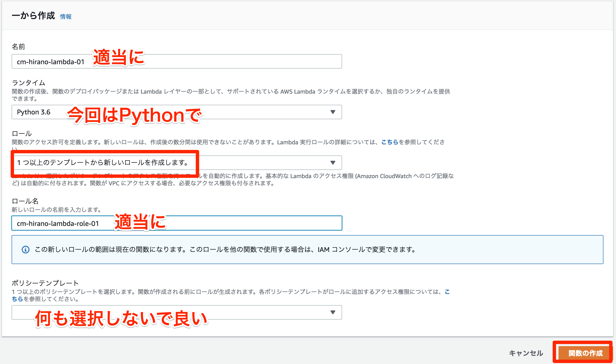
Task: Open the 情報 info link beside the heading
Action: [x=65, y=17]
